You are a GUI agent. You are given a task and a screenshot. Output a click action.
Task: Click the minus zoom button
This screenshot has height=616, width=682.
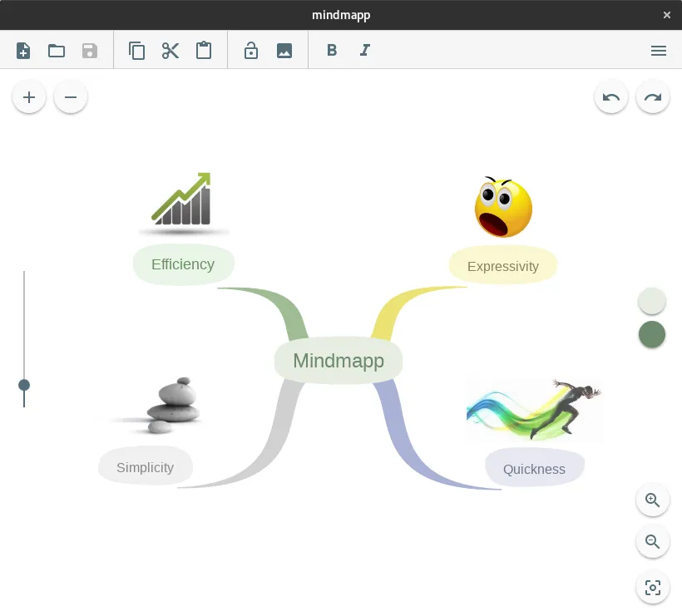71,96
